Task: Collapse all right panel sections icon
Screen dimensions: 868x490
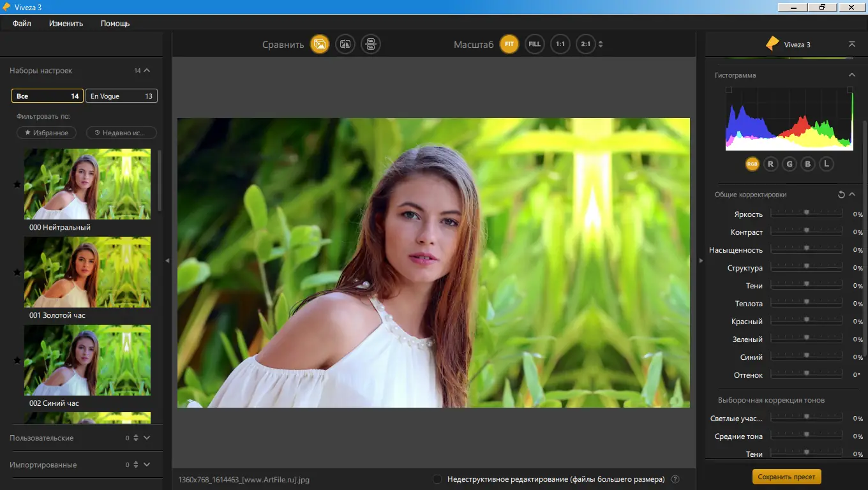Action: point(851,44)
